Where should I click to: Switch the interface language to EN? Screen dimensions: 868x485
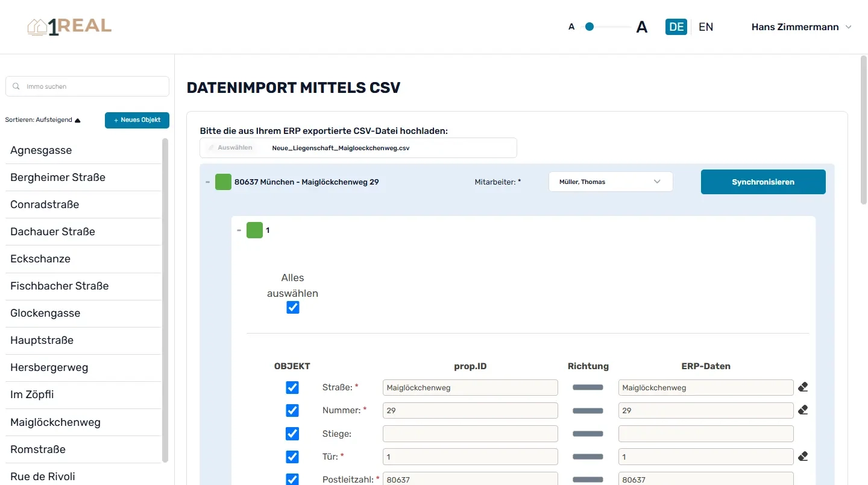pyautogui.click(x=705, y=27)
